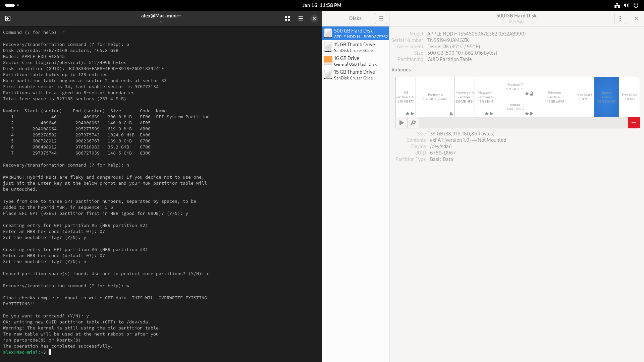This screenshot has height=362, width=644.
Task: Click the close button for Disks window
Action: tap(636, 18)
